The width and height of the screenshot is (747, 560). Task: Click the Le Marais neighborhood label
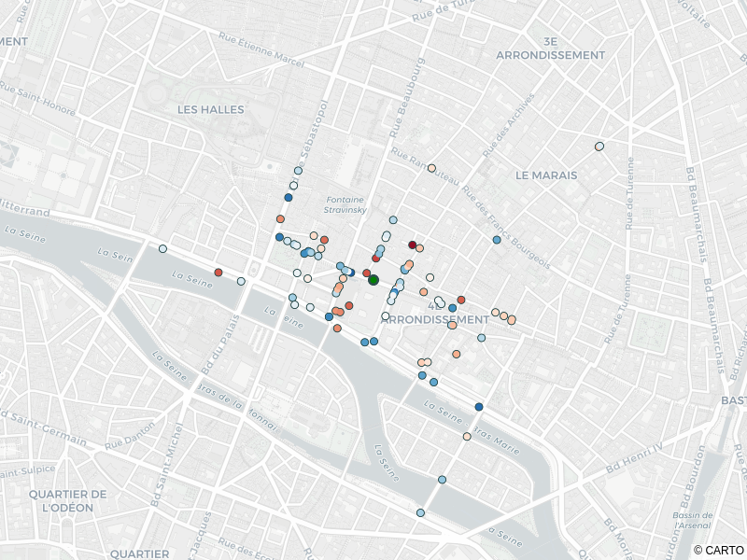[546, 175]
